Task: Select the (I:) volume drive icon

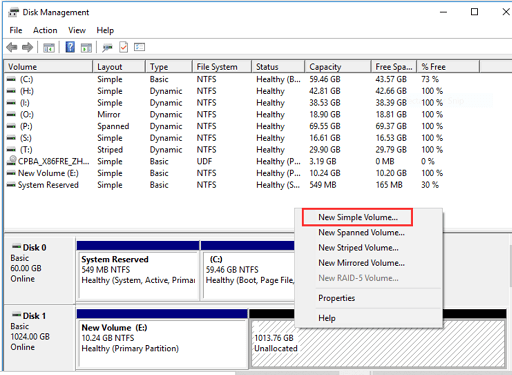Action: pyautogui.click(x=11, y=103)
